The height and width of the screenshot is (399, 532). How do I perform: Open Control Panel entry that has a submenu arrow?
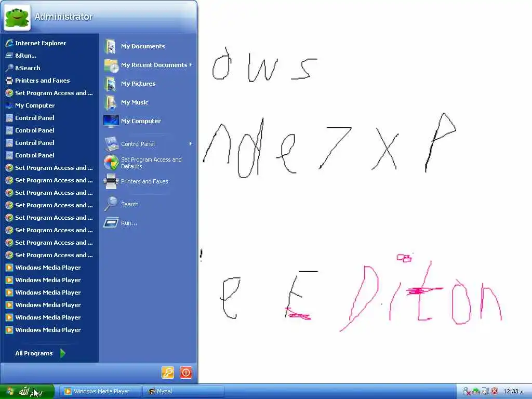pos(148,144)
